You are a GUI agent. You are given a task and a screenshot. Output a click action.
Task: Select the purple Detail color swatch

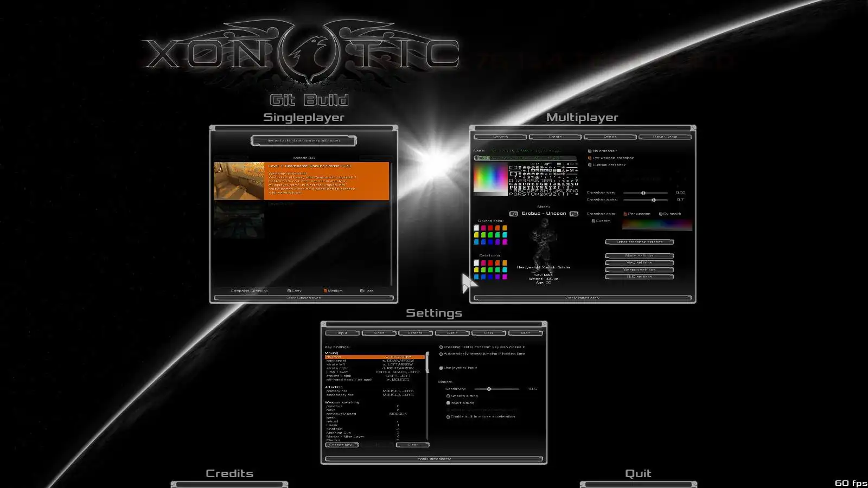pyautogui.click(x=497, y=277)
